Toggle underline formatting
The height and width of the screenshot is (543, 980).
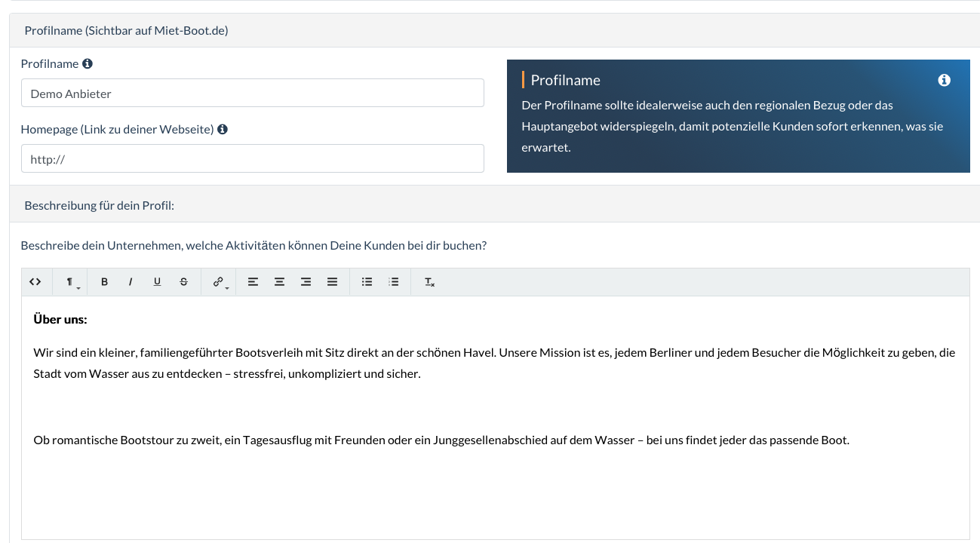click(157, 282)
